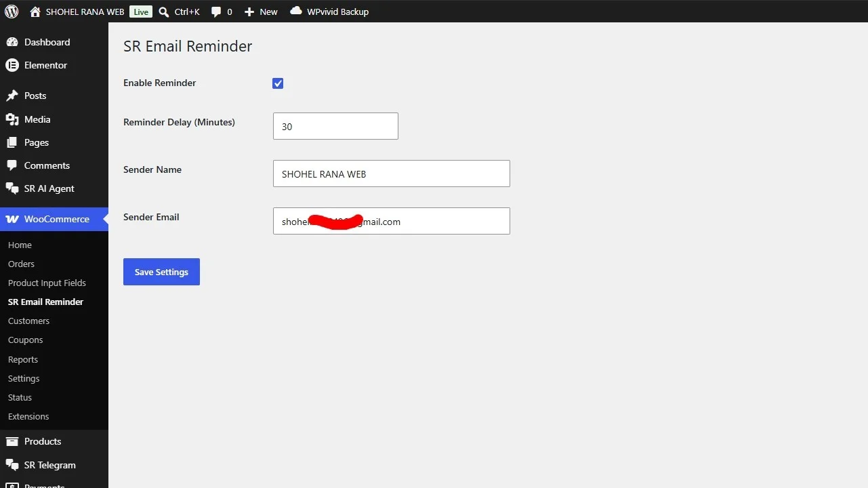Open the Ctrl+K search command
This screenshot has width=868, height=488.
pyautogui.click(x=187, y=12)
